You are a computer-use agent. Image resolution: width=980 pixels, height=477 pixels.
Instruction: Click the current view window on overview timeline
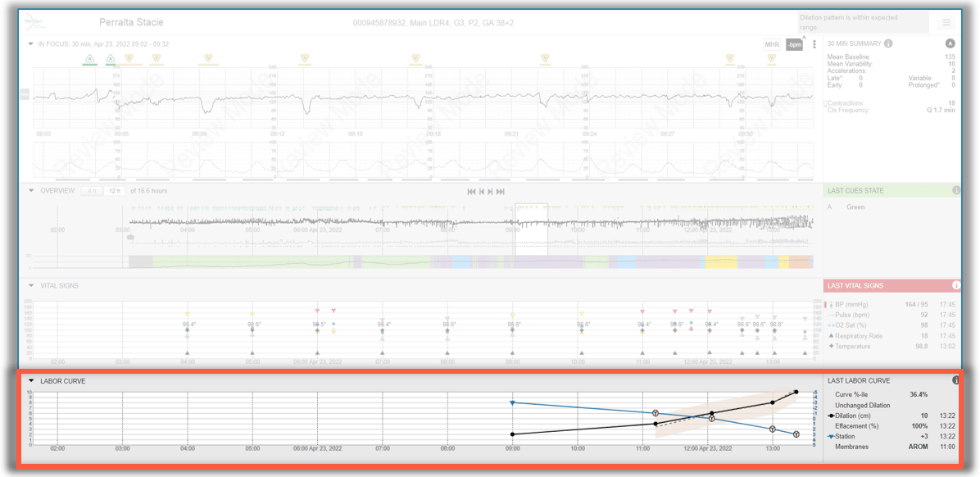[532, 221]
